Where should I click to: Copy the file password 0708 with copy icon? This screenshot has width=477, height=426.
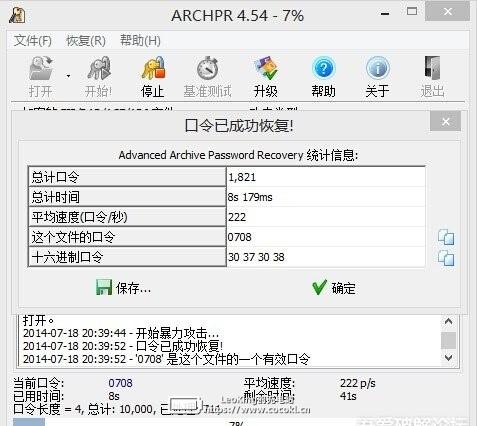click(x=446, y=237)
